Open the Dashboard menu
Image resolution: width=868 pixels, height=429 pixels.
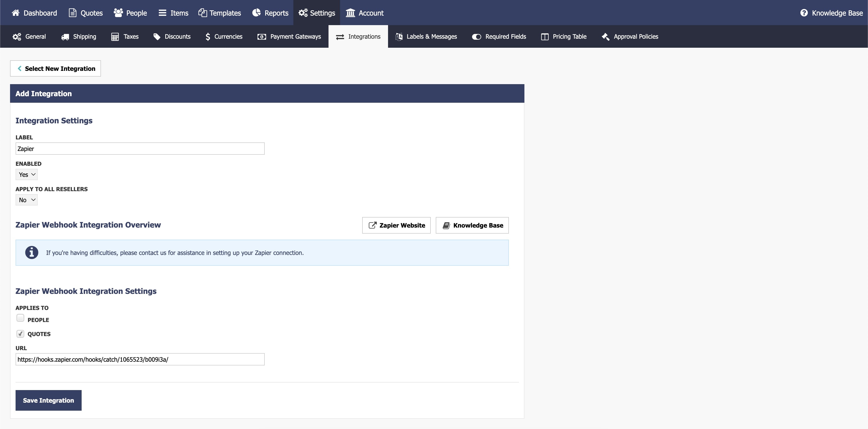click(34, 13)
